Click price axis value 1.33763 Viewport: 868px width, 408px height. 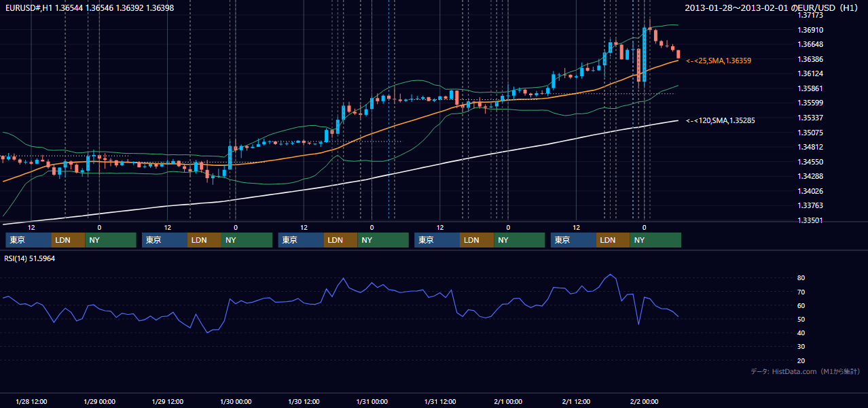811,205
